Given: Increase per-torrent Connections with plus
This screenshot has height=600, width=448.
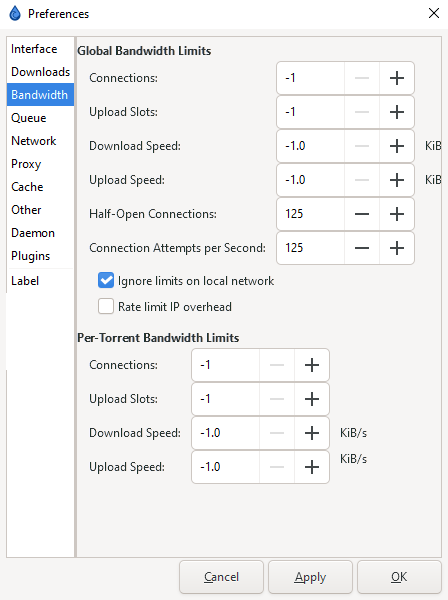Looking at the screenshot, I should (x=312, y=365).
